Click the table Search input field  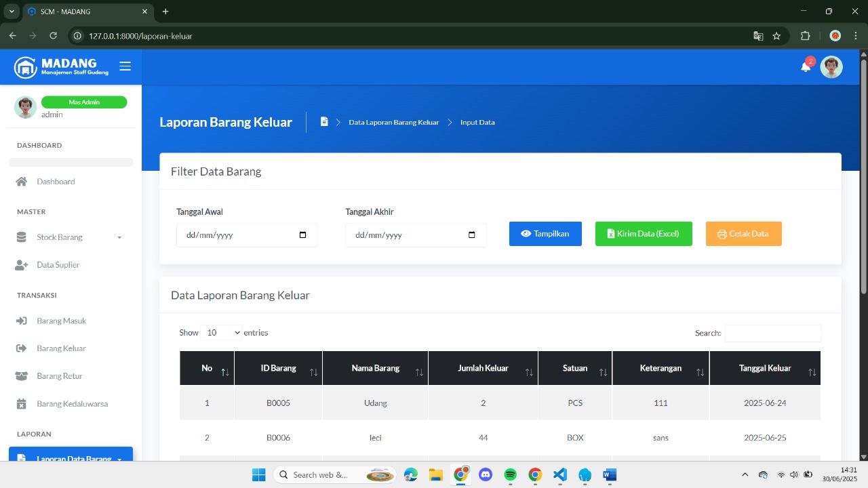pyautogui.click(x=772, y=333)
